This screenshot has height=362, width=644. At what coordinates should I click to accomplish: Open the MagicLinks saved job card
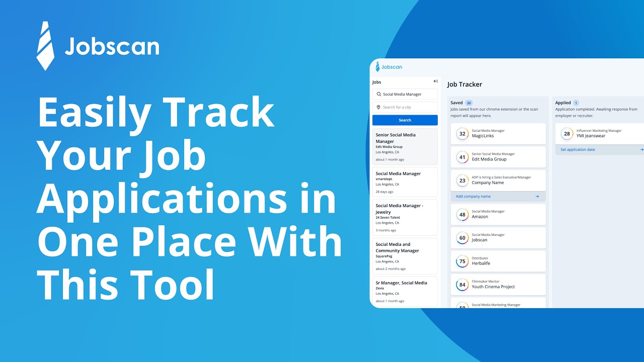tap(498, 134)
